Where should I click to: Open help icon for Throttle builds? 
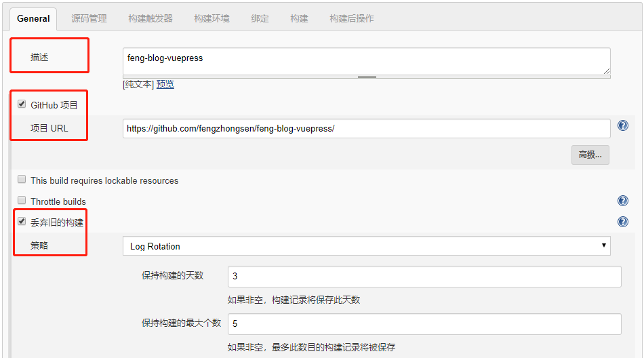(x=622, y=201)
